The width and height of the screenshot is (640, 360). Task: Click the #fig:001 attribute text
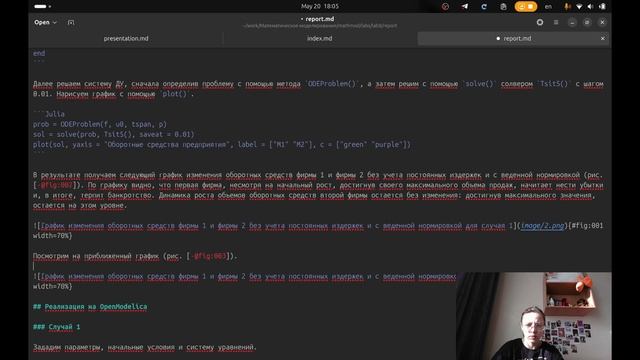[587, 226]
